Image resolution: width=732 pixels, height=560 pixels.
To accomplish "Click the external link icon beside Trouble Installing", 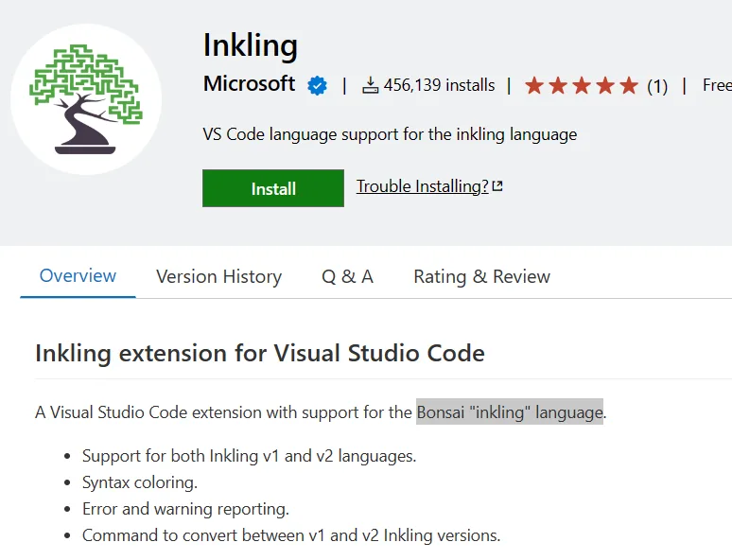I will click(498, 187).
